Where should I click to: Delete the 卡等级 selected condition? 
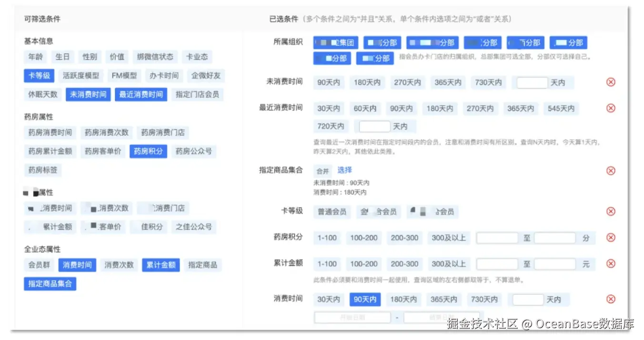click(x=610, y=211)
